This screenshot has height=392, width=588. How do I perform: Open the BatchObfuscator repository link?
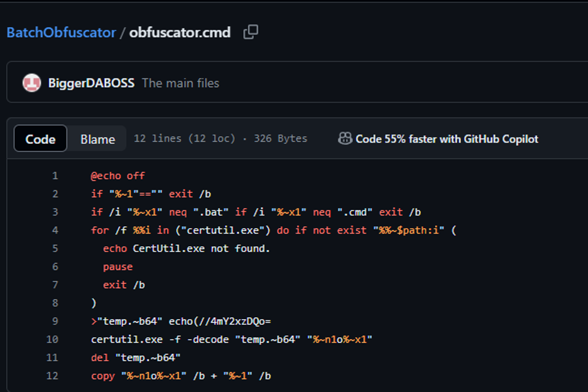62,33
